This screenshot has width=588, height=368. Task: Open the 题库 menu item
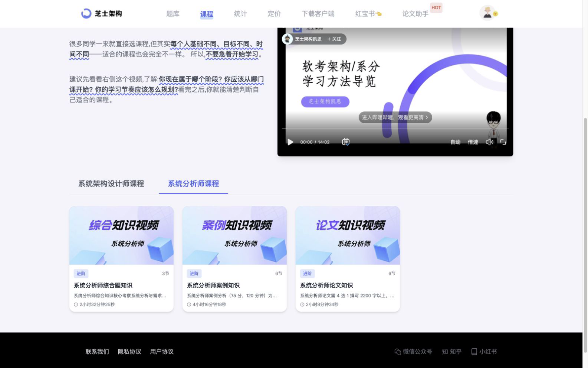pos(173,14)
